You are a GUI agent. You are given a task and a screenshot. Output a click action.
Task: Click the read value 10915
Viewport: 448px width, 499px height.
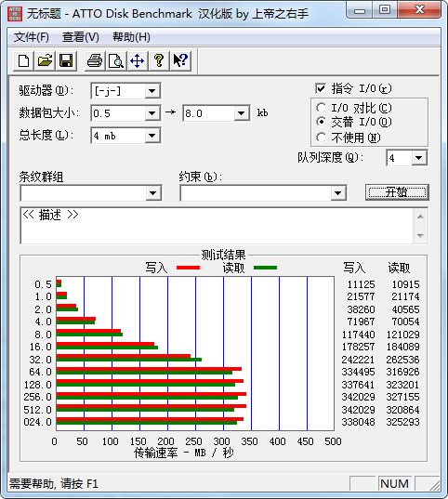point(405,284)
